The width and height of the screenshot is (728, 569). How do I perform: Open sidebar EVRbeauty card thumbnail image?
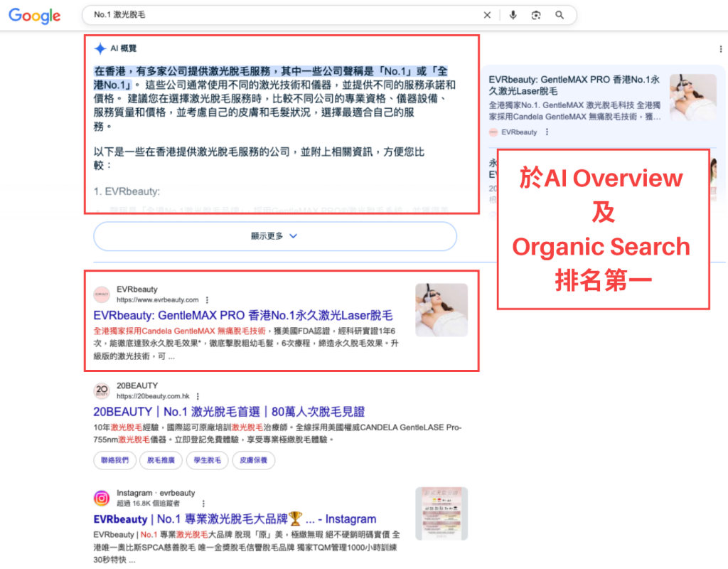coord(692,97)
